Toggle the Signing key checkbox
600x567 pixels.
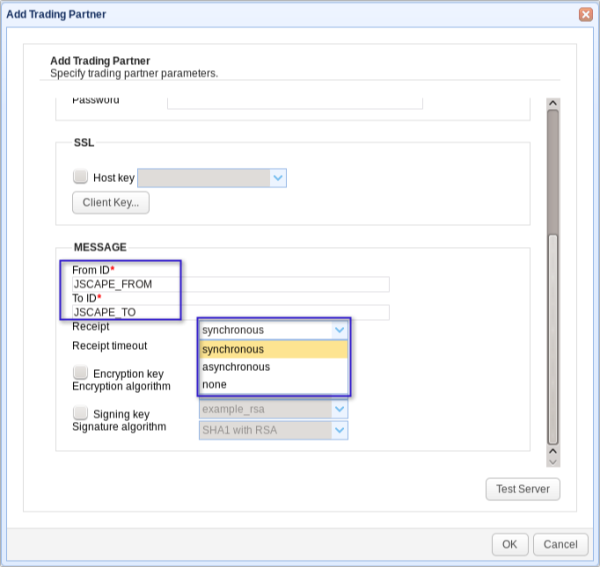pos(81,413)
